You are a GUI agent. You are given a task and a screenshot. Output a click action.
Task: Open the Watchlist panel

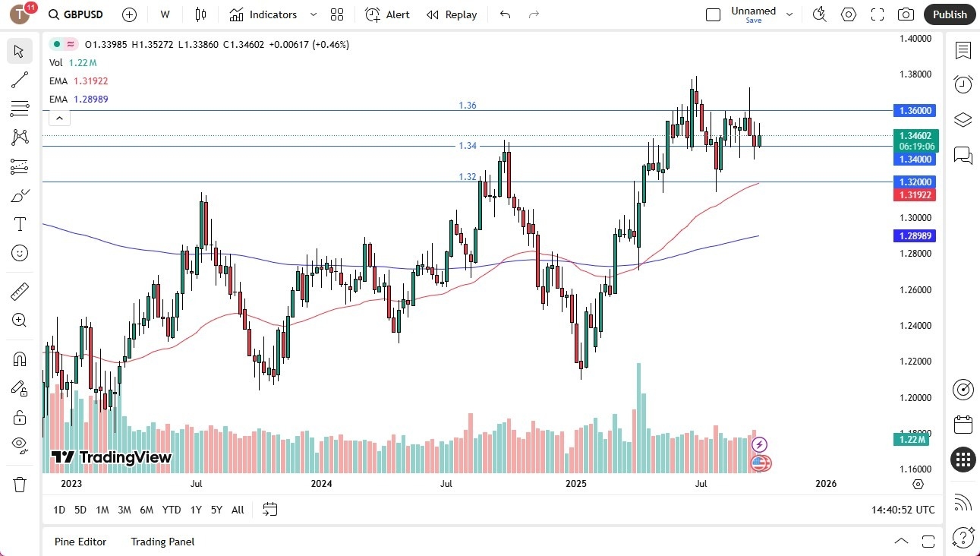(963, 51)
